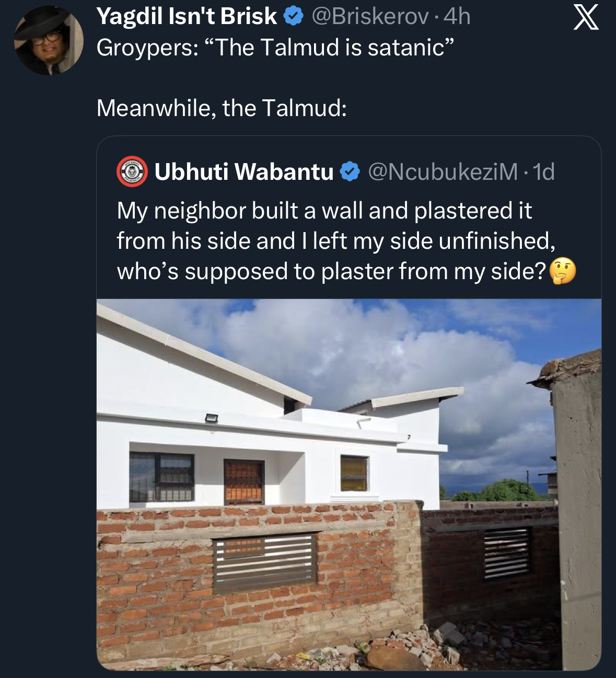616x678 pixels.
Task: Click verified badge beside Yagdil Isn't Brisk
Action: 294,17
